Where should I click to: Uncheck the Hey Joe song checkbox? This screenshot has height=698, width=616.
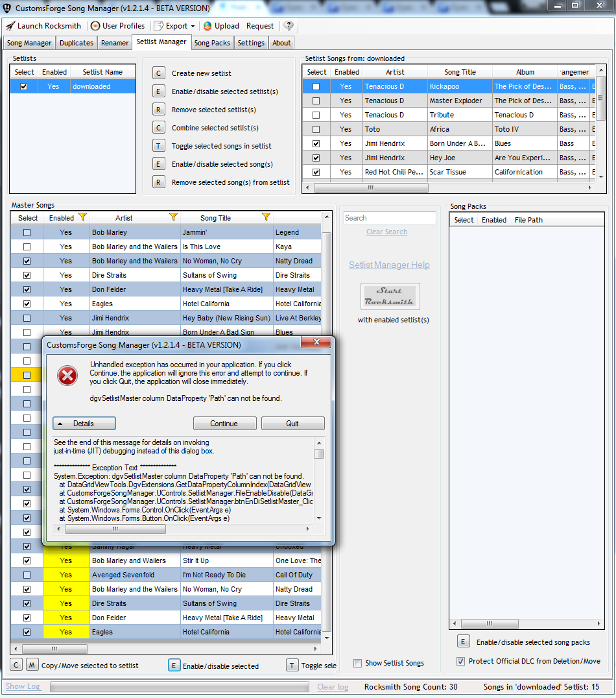tap(316, 158)
